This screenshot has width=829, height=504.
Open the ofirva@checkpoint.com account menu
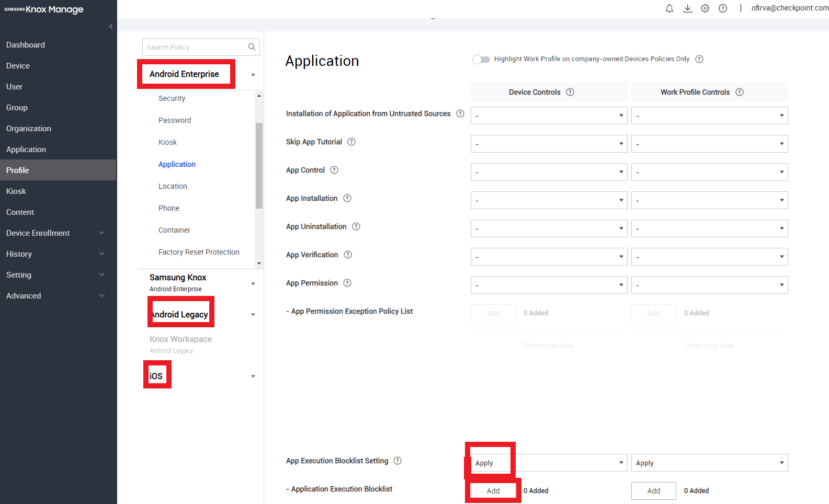(790, 8)
